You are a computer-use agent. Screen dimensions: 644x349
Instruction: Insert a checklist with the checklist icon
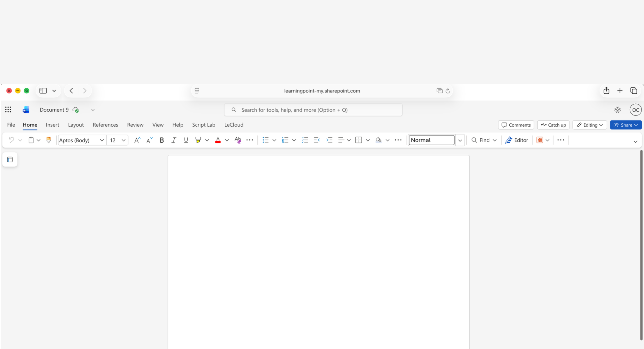(x=305, y=140)
